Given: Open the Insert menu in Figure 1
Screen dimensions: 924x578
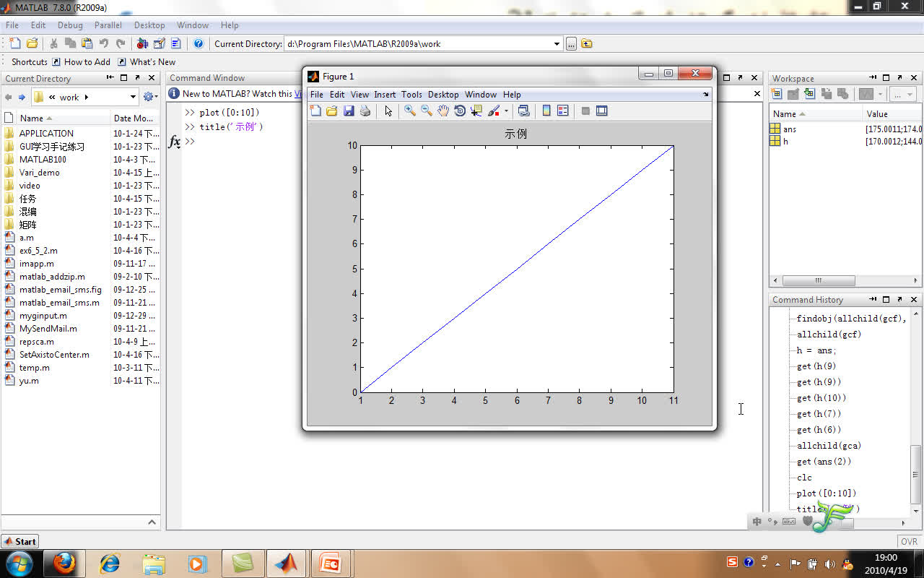Looking at the screenshot, I should [385, 94].
